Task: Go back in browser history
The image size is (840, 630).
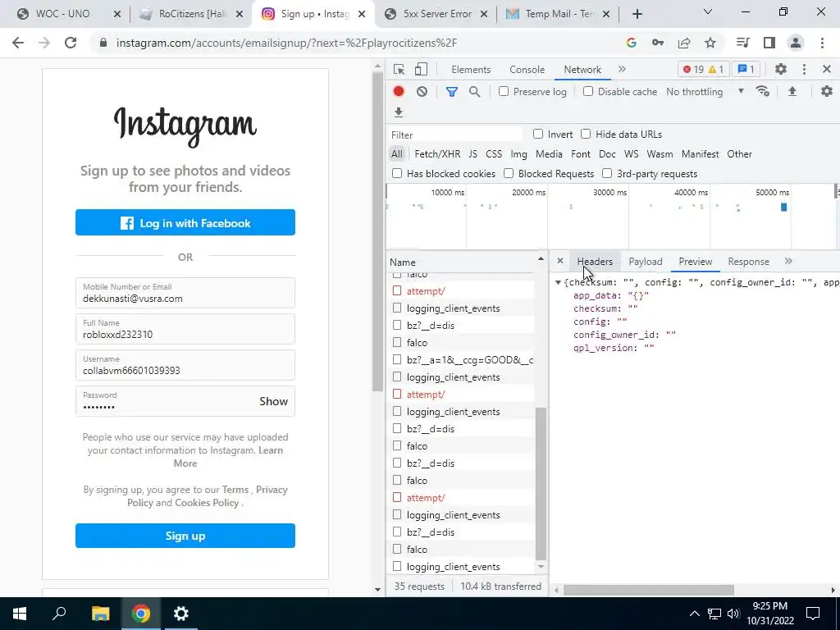Action: click(18, 43)
